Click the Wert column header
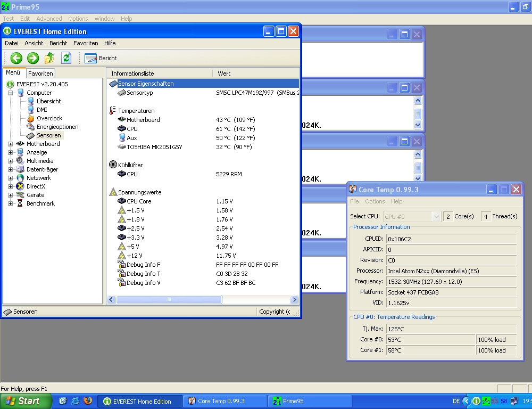The image size is (532, 409). tap(256, 73)
